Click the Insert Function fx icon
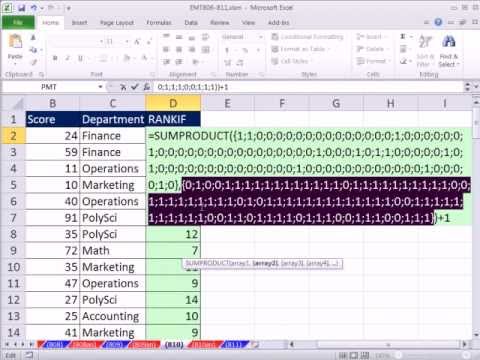The width and height of the screenshot is (480, 360). point(147,87)
